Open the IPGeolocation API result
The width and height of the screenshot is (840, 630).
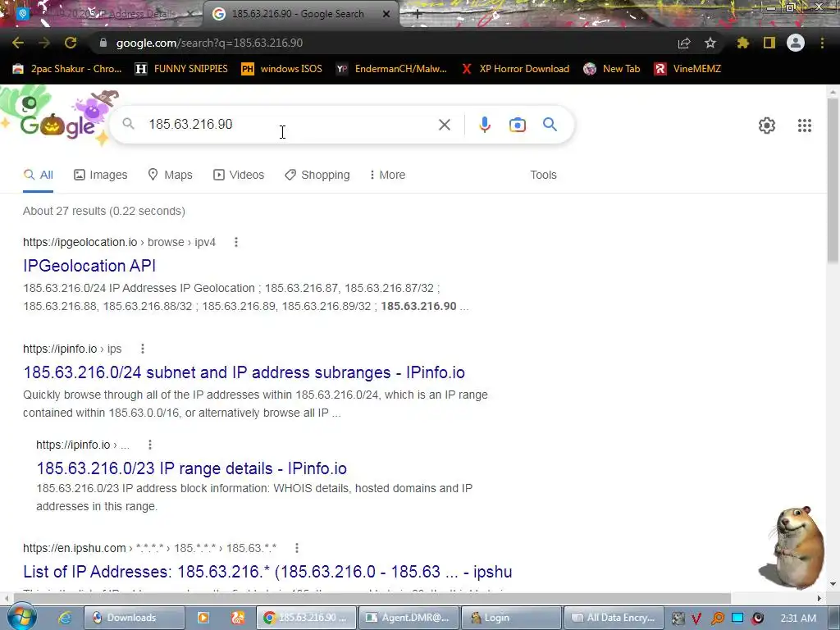(89, 266)
